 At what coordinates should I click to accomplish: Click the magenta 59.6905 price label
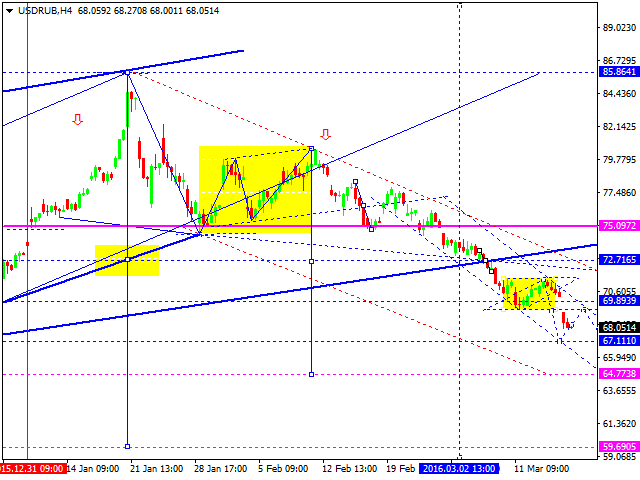pyautogui.click(x=619, y=447)
